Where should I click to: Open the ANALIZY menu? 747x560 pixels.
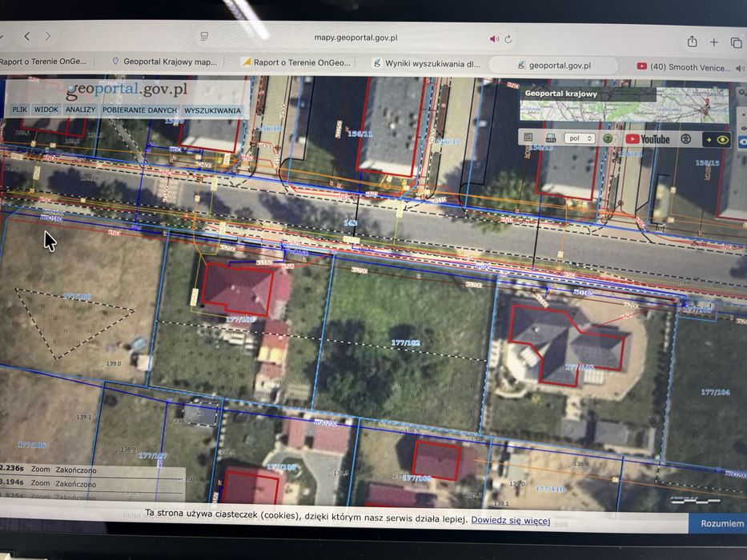click(x=81, y=110)
